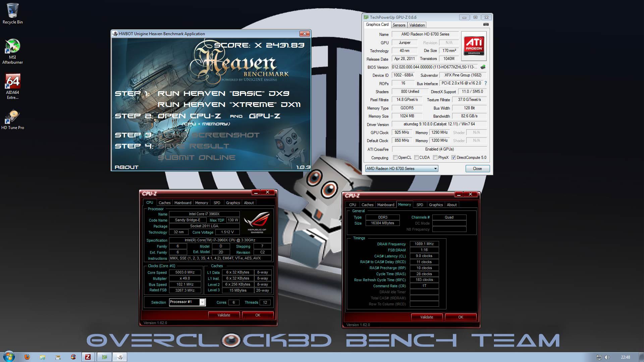Open the CPU tab in the right CPU-Z window
Viewport: 644px width, 362px height.
pos(353,205)
